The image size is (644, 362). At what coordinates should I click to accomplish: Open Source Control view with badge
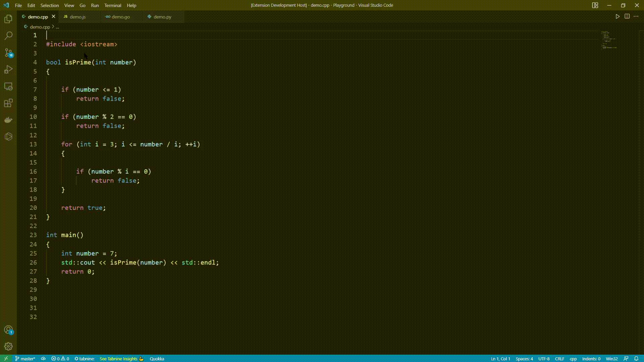[8, 53]
